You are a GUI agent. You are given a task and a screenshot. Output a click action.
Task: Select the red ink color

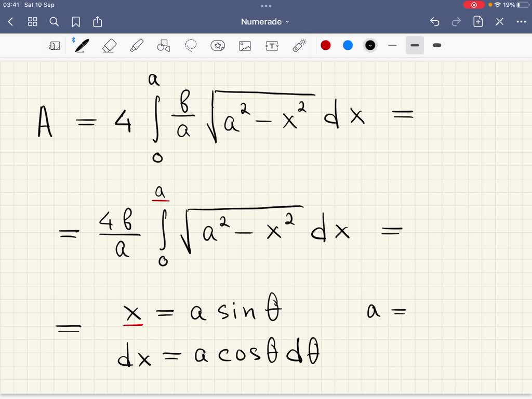pyautogui.click(x=326, y=45)
